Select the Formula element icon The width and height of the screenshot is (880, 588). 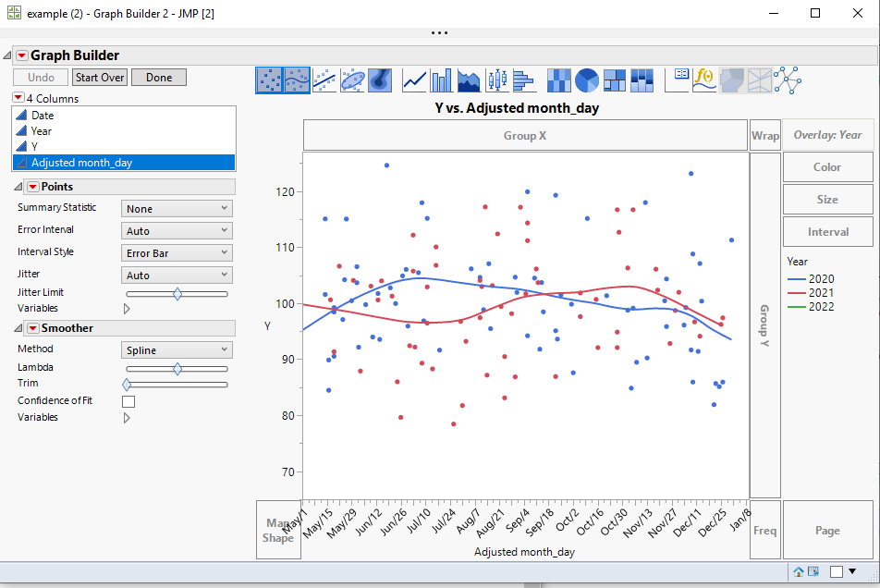point(704,80)
